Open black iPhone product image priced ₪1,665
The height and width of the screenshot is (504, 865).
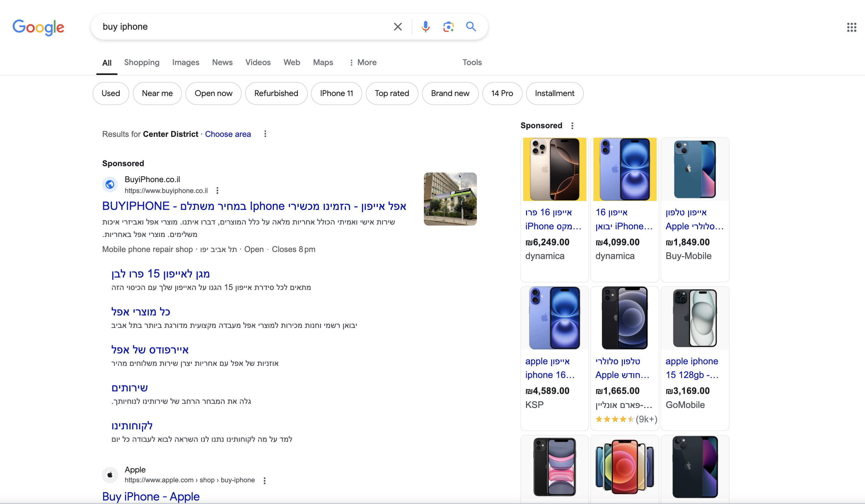point(625,318)
